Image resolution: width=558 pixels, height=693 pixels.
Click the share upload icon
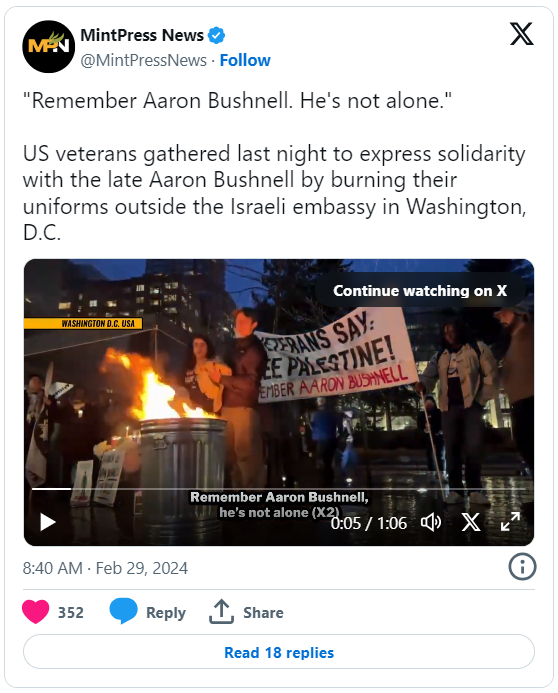coord(221,612)
